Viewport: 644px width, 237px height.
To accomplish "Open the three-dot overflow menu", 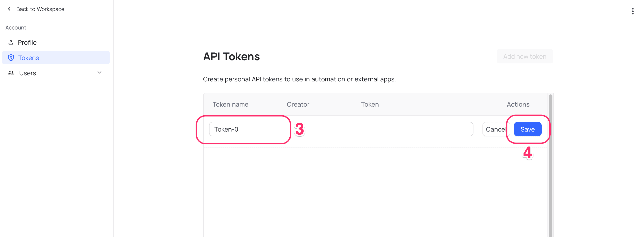I will tap(633, 11).
